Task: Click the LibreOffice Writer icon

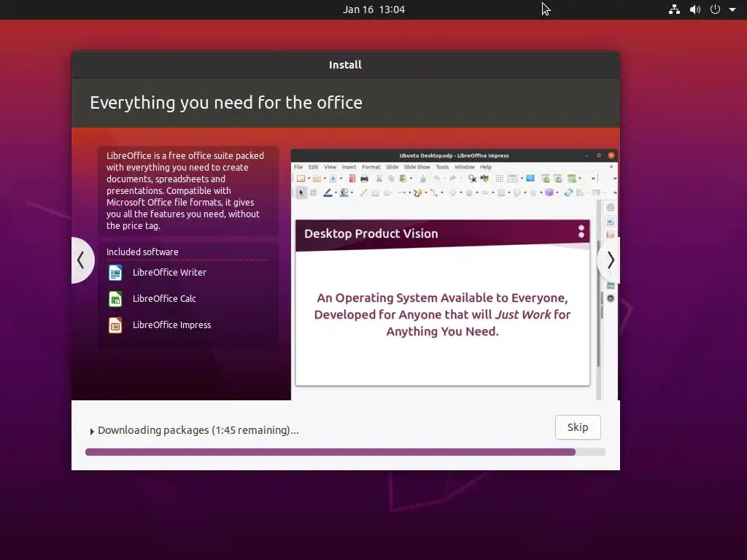Action: (115, 273)
